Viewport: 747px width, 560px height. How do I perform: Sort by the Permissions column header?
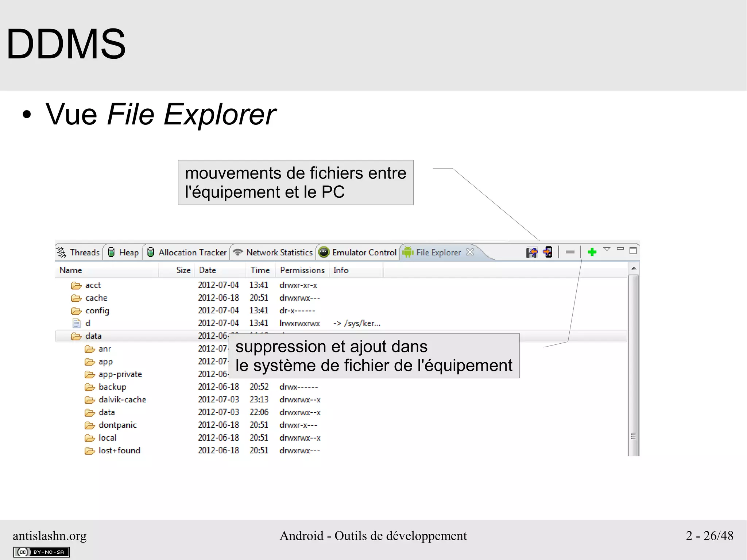coord(302,270)
